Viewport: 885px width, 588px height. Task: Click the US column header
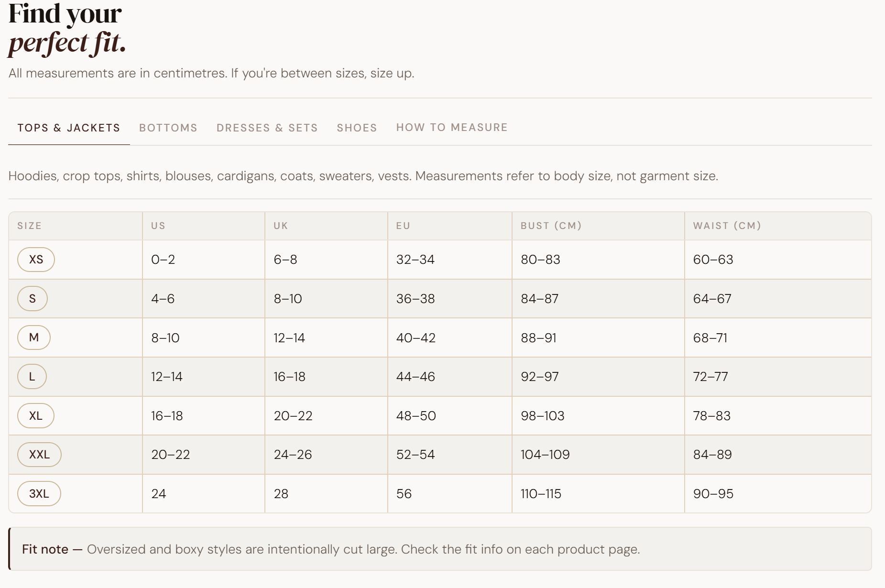(x=158, y=226)
